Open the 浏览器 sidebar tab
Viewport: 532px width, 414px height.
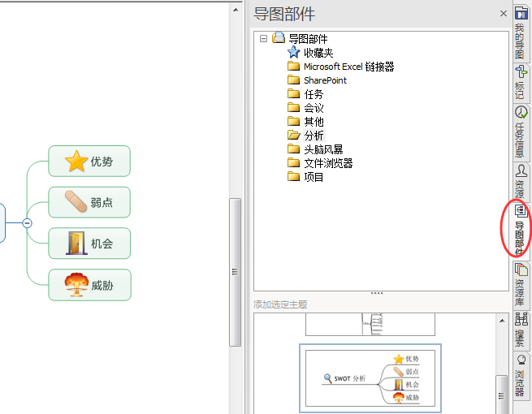[x=521, y=376]
